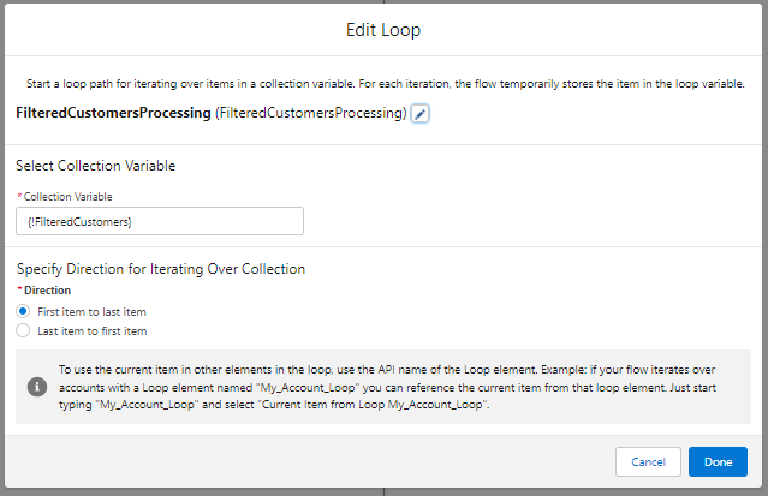Click the bold FilteredCustomersProcessing loop label
This screenshot has width=768, height=496.
tap(113, 114)
